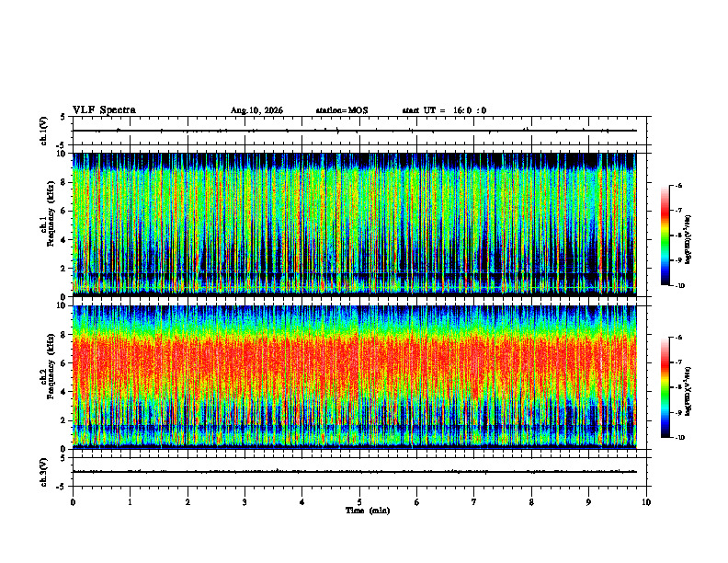Click the 'ch.3(V)' axis label
This screenshot has width=728, height=563.
point(43,472)
